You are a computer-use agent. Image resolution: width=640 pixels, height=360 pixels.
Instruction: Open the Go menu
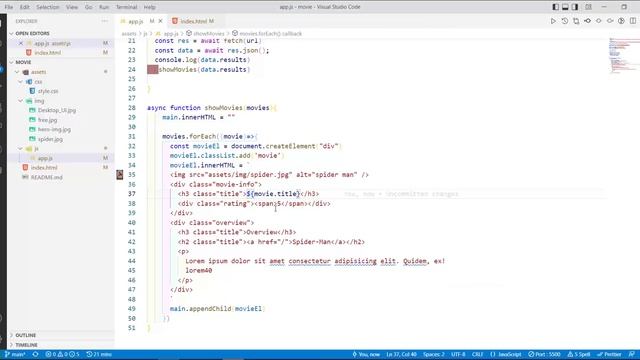(x=88, y=7)
